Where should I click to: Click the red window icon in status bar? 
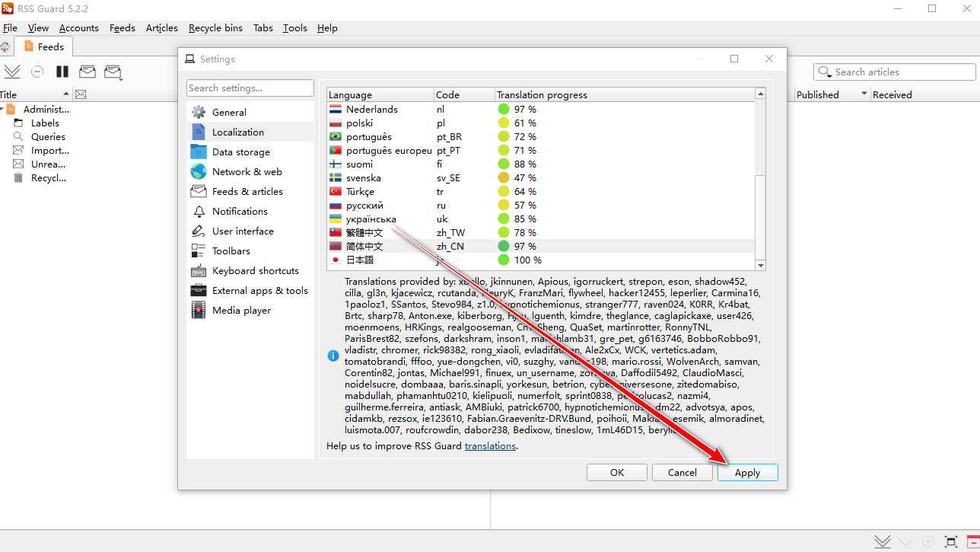point(974,541)
